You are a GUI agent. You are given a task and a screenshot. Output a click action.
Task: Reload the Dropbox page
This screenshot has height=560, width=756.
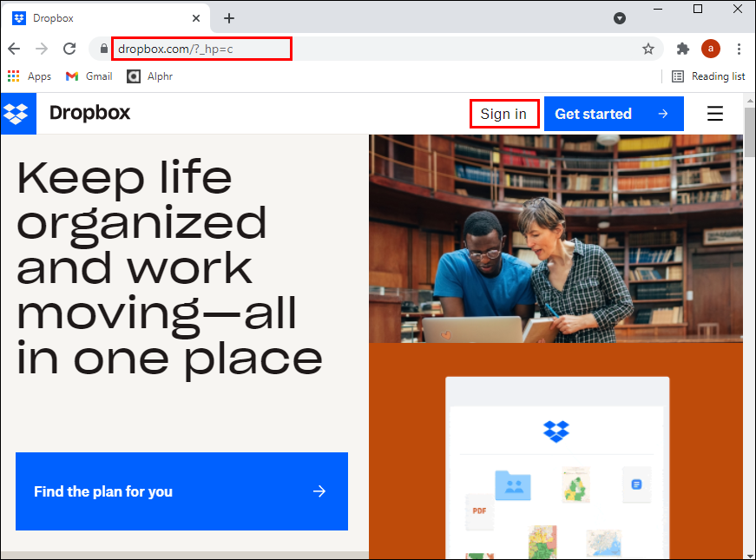pos(69,49)
